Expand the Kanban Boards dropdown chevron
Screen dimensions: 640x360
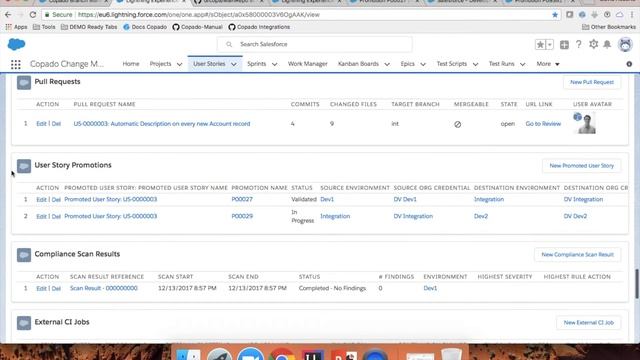[x=387, y=64]
